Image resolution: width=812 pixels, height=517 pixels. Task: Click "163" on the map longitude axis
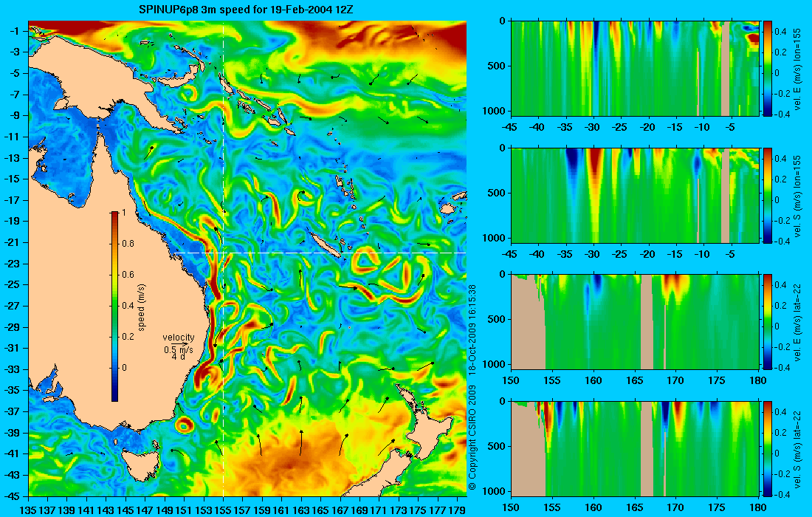click(x=301, y=511)
